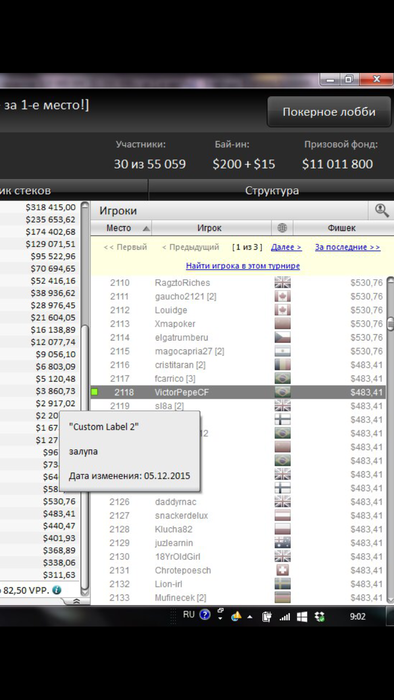The image size is (394, 700).
Task: Click green label square on VictorPepeCF row
Action: pos(95,392)
